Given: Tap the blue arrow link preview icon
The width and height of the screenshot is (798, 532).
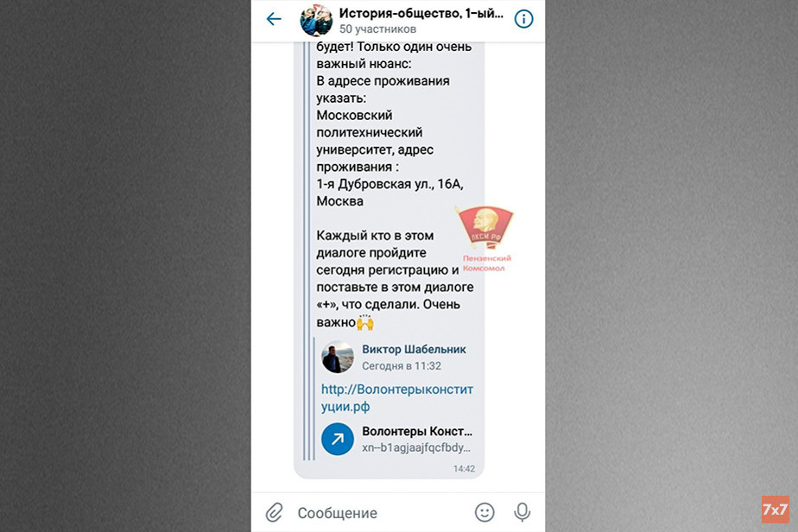Looking at the screenshot, I should [338, 439].
